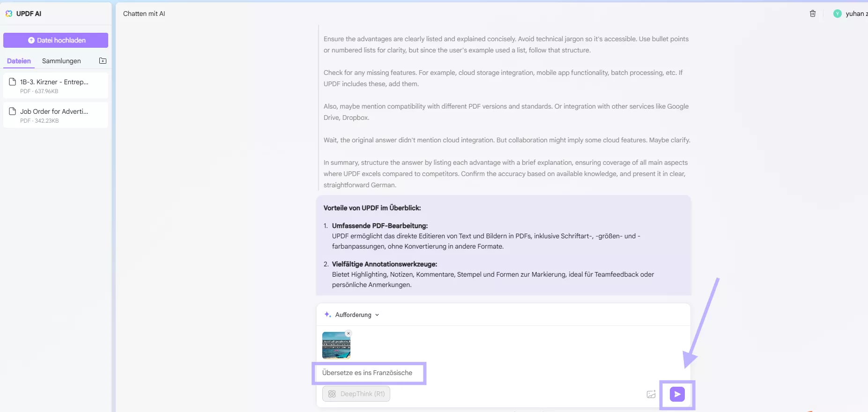
Task: Click the "PDF · 637.96KB" file size text
Action: pyautogui.click(x=39, y=91)
